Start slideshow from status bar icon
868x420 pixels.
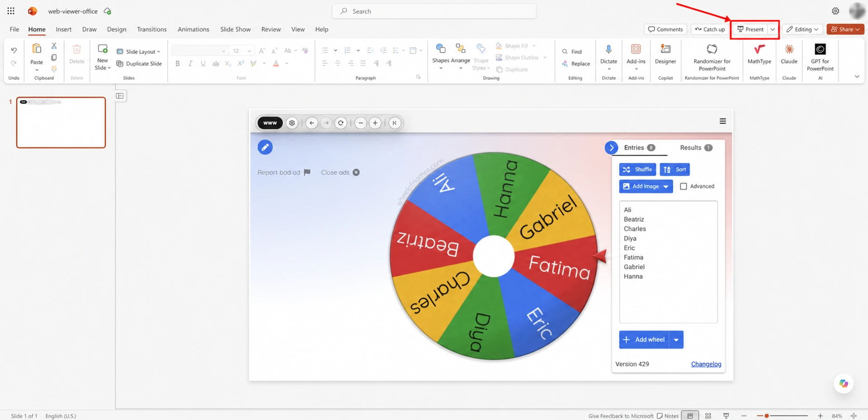coord(726,416)
